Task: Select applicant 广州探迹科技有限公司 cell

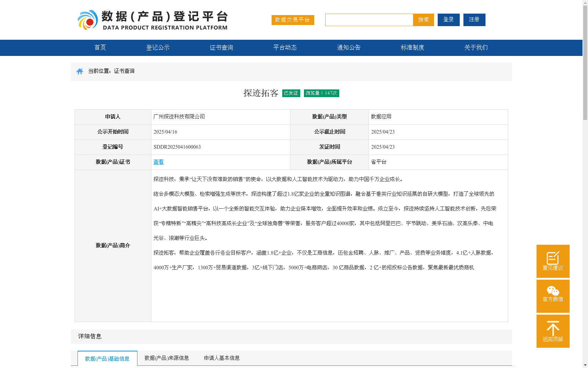Action: [x=220, y=117]
